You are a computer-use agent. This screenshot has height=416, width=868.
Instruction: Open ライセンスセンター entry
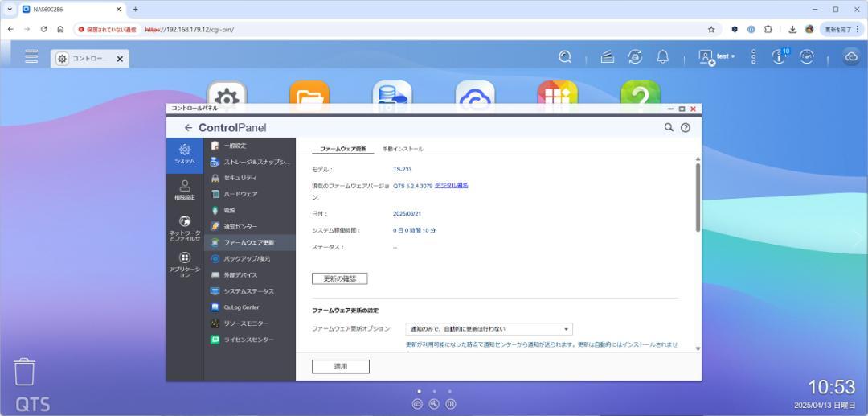[x=250, y=339]
